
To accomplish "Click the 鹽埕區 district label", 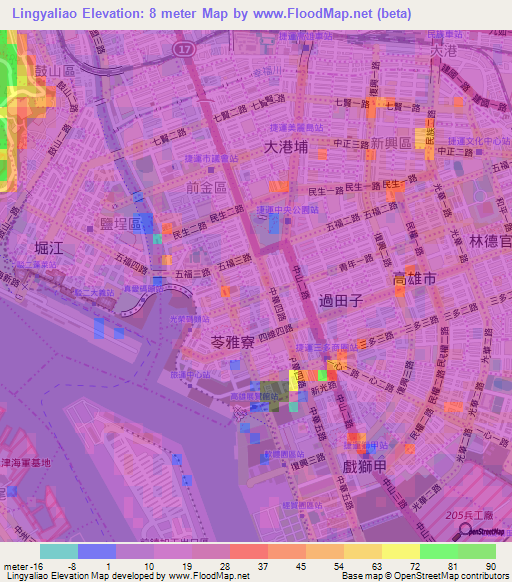I will [121, 224].
